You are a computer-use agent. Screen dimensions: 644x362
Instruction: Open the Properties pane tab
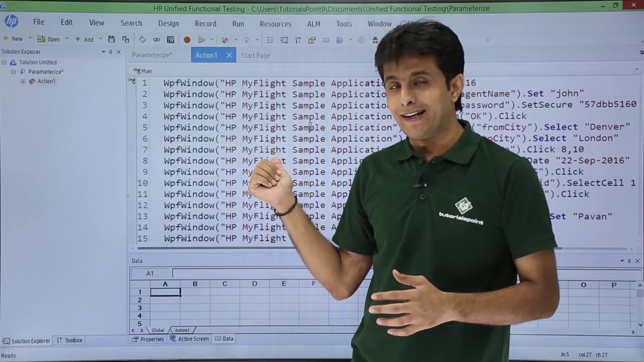click(148, 339)
